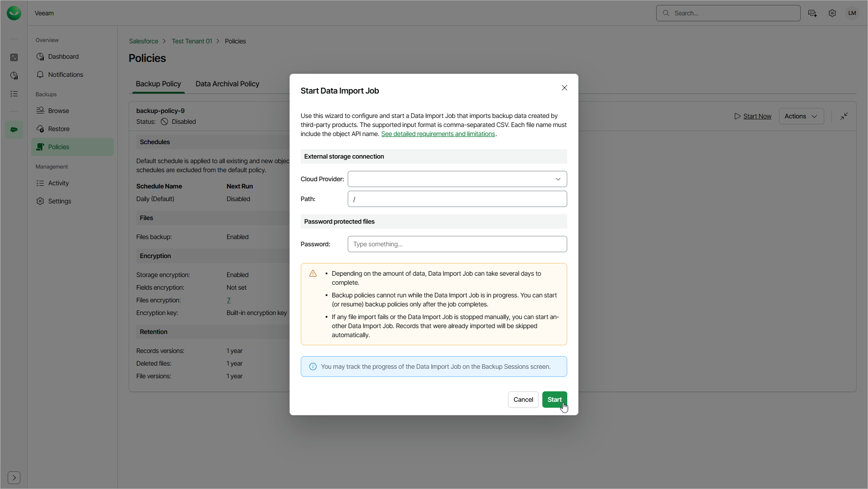Close the Start Data Import Job dialog

(565, 88)
